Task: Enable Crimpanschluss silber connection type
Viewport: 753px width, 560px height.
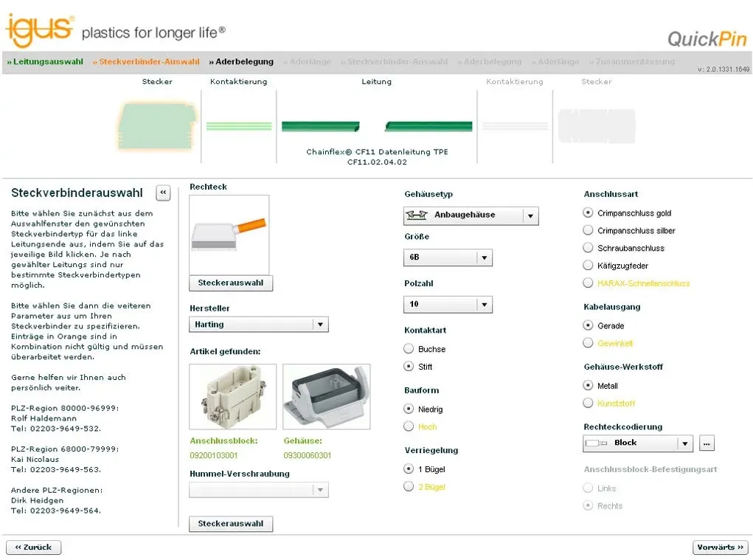Action: (x=588, y=229)
